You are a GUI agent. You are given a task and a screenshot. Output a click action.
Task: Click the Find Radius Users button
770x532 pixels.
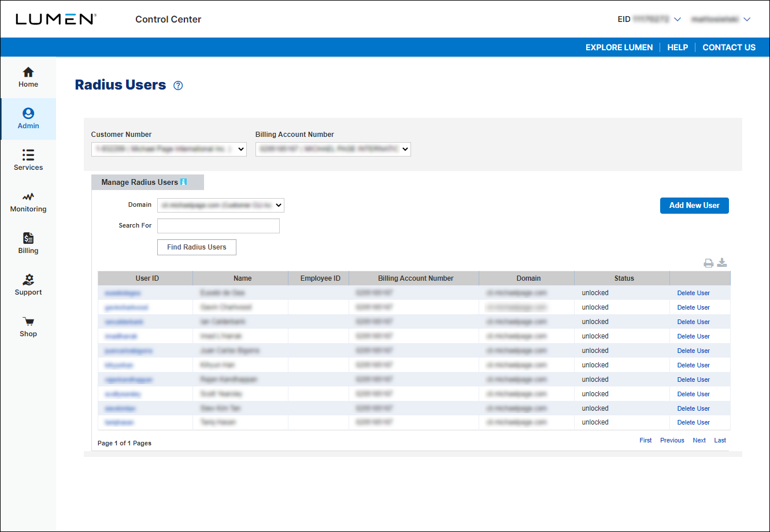(197, 247)
